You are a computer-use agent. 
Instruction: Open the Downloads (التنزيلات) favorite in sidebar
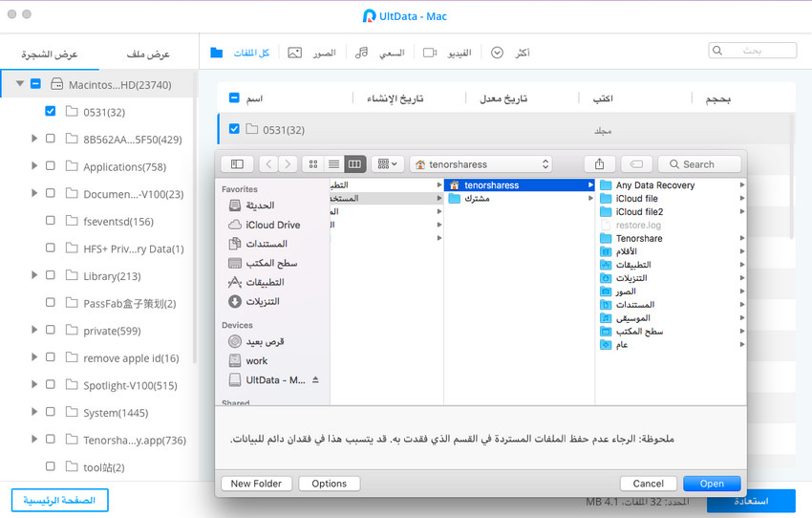(x=254, y=301)
